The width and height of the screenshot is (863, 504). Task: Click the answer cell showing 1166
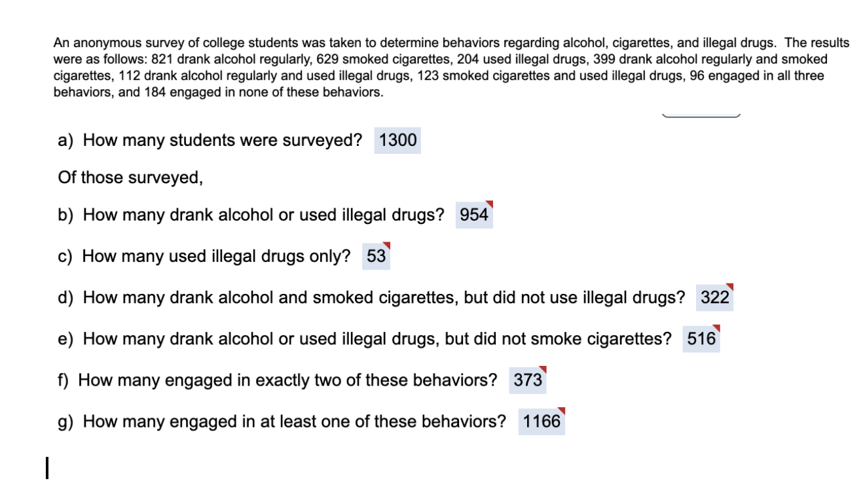[x=542, y=421]
